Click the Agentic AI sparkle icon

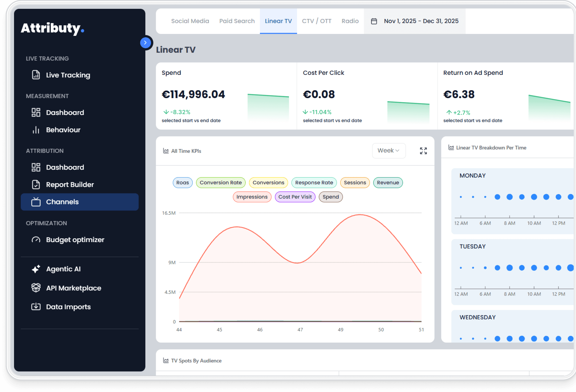(36, 269)
